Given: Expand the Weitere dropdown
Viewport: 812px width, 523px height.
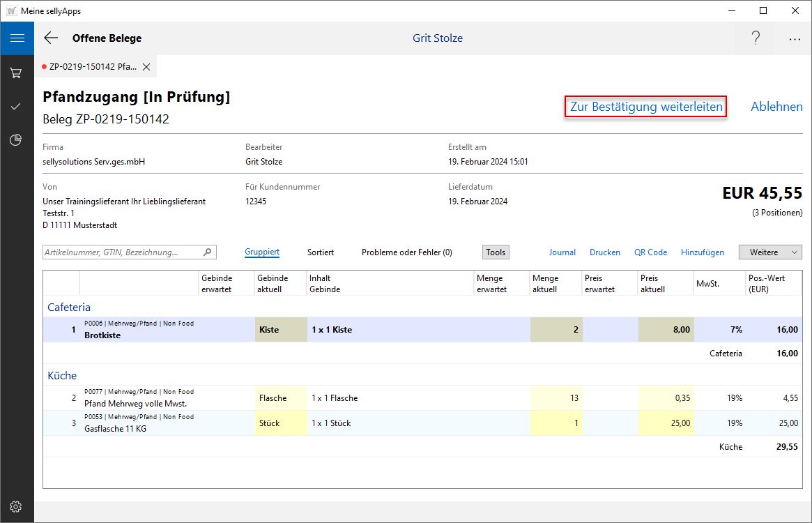Looking at the screenshot, I should tap(770, 252).
